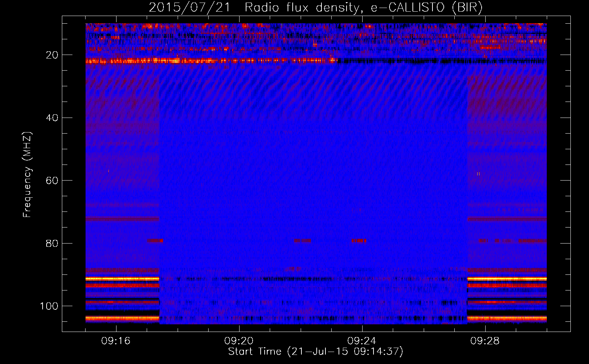Click the plot title 'Radio flux density, e-CALLISTO (BIR)'

click(x=364, y=8)
